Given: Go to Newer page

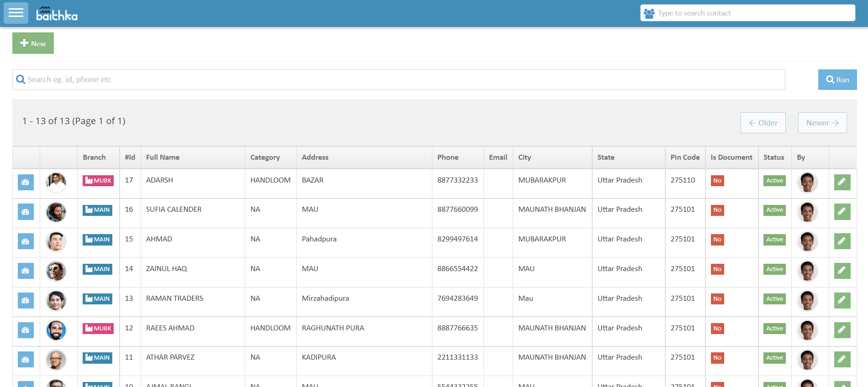Looking at the screenshot, I should coord(822,123).
